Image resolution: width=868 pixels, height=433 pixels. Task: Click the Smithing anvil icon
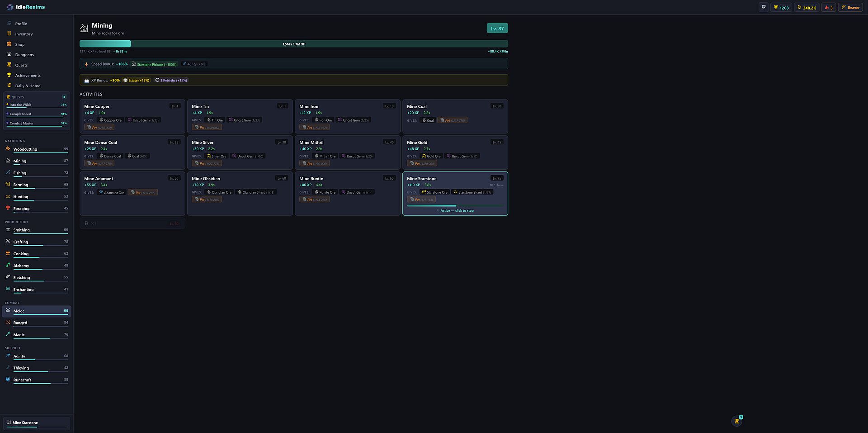coord(8,229)
